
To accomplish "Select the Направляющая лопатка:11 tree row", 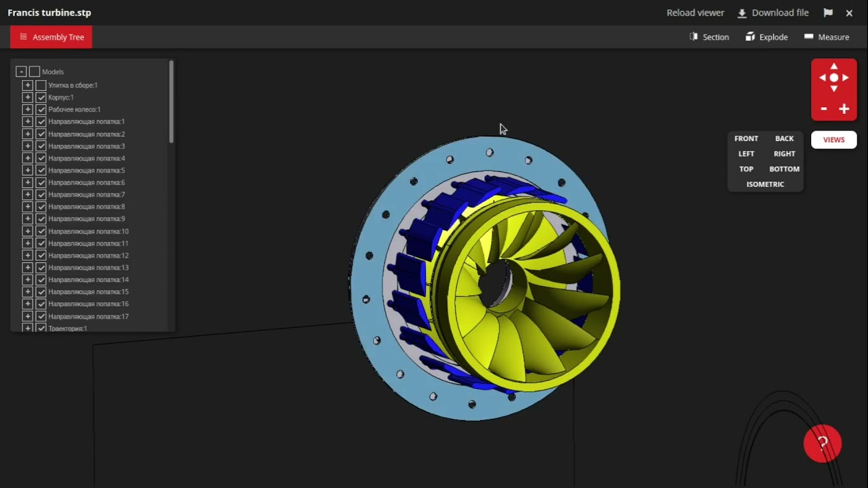I will (88, 243).
